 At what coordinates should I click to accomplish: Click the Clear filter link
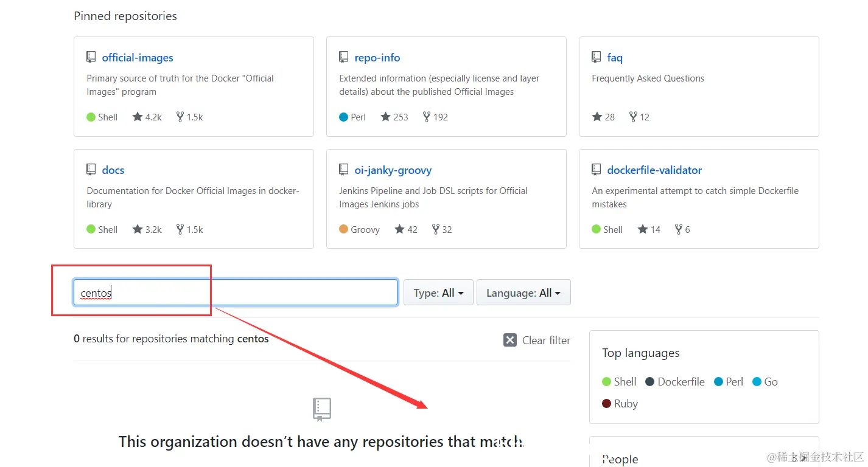[x=537, y=340]
